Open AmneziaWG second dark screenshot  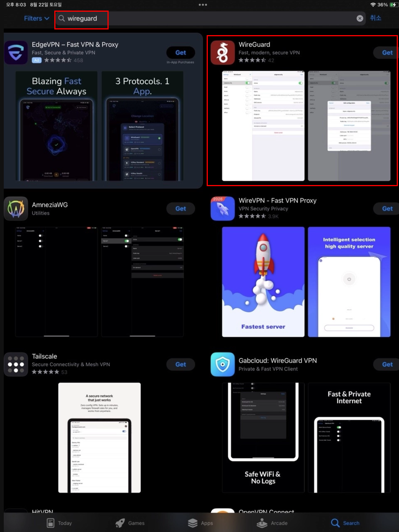[142, 282]
